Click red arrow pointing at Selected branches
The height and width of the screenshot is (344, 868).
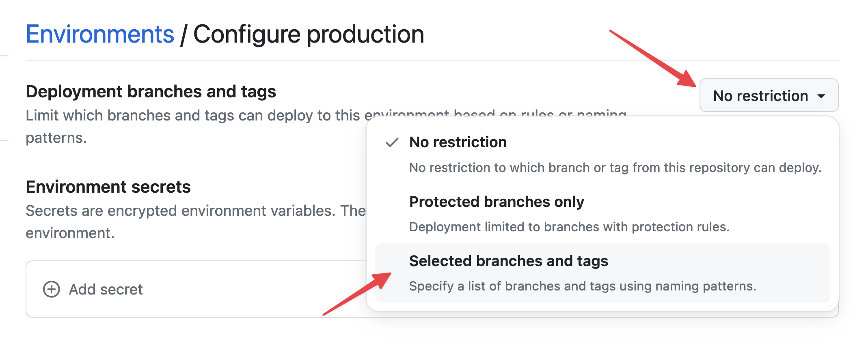pos(357,294)
